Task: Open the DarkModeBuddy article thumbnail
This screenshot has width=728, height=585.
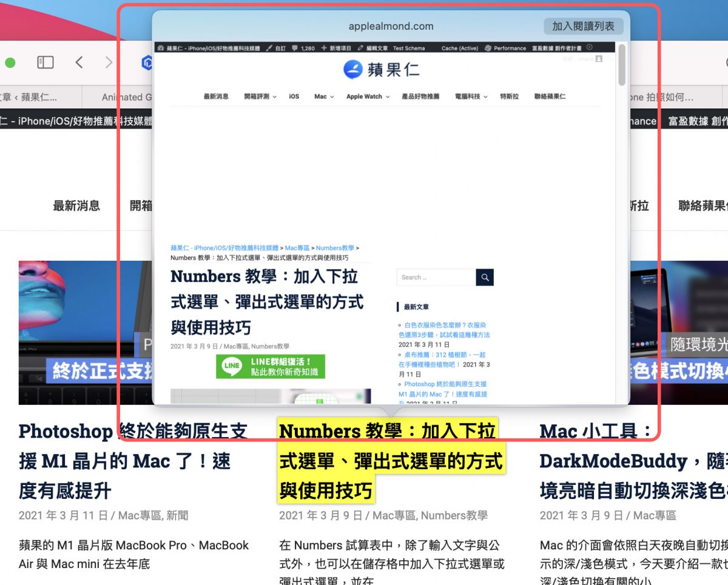Action: [x=679, y=333]
